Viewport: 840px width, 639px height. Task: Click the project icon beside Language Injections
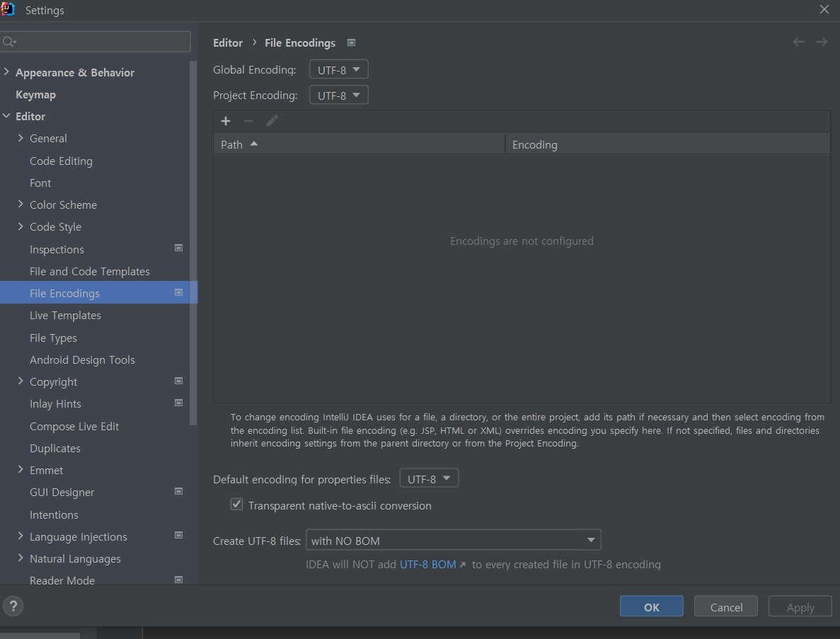(x=179, y=535)
